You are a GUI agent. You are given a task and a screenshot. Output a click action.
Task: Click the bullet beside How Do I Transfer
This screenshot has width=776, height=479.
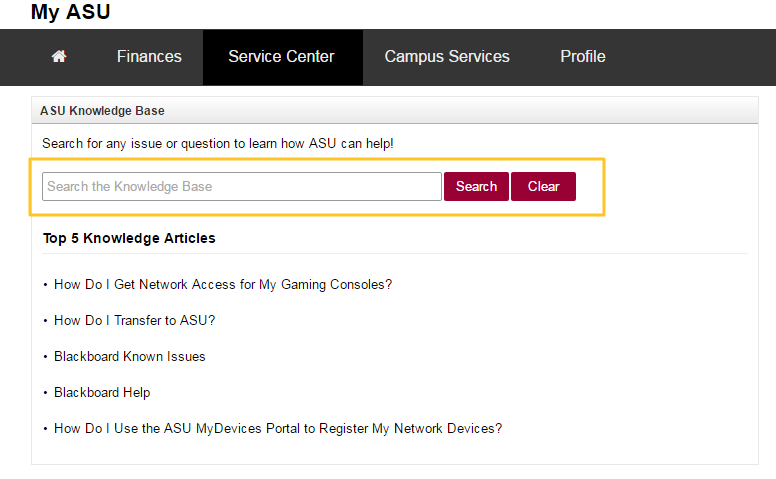click(45, 321)
